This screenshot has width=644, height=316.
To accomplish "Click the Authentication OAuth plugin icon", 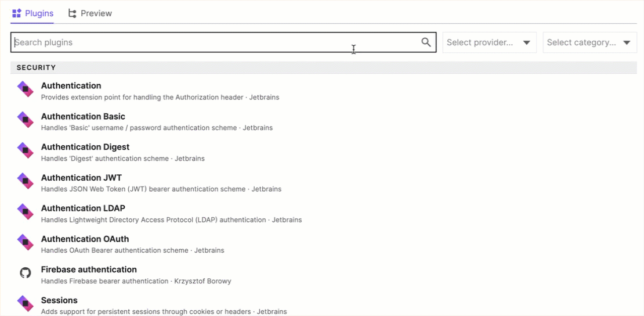I will (25, 242).
